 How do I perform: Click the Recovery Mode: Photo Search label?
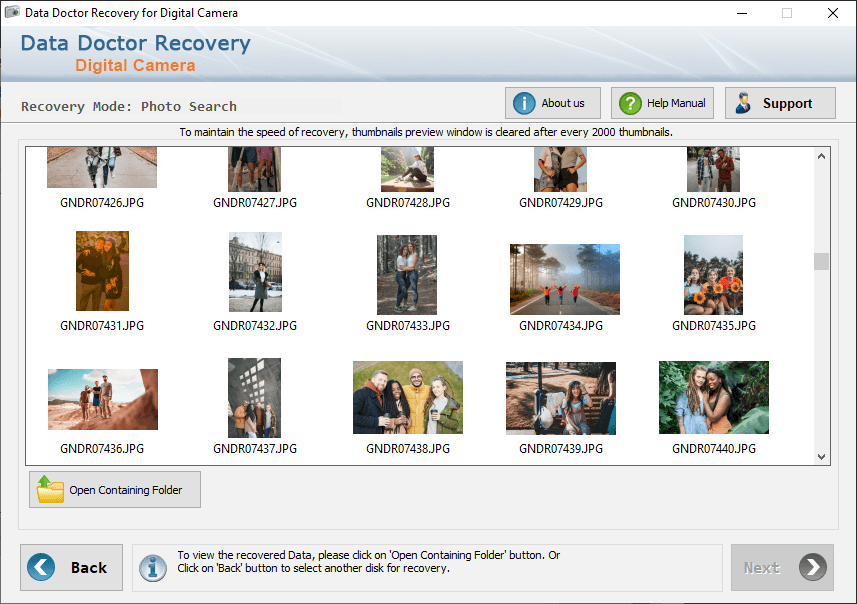129,107
